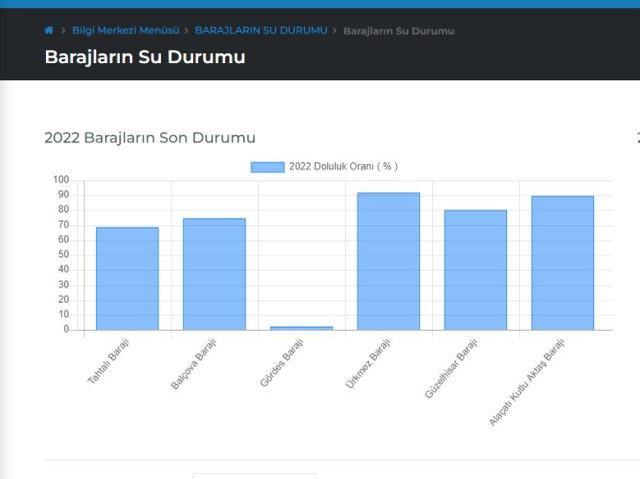Screen dimensions: 640x479
Task: Toggle the 2022 Doluluk Oranı legend swatch
Action: click(x=267, y=167)
